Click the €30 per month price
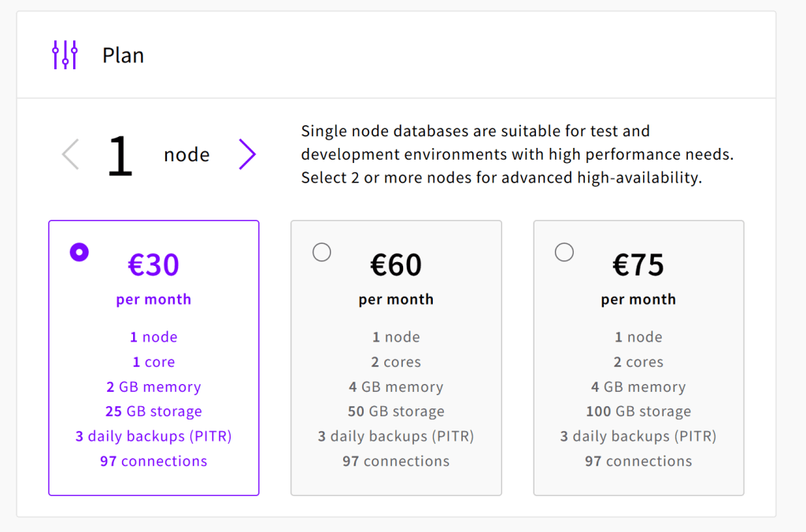The height and width of the screenshot is (532, 806). (x=153, y=264)
